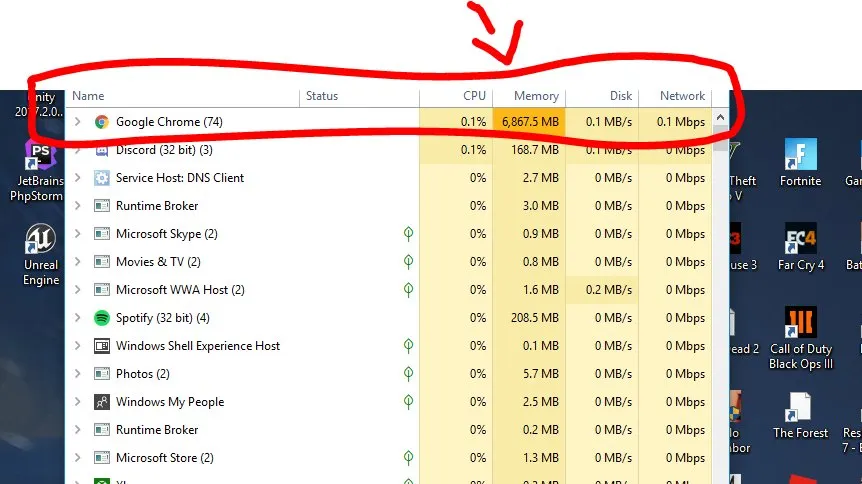Click the Windows My People icon
Image resolution: width=862 pixels, height=484 pixels.
102,402
